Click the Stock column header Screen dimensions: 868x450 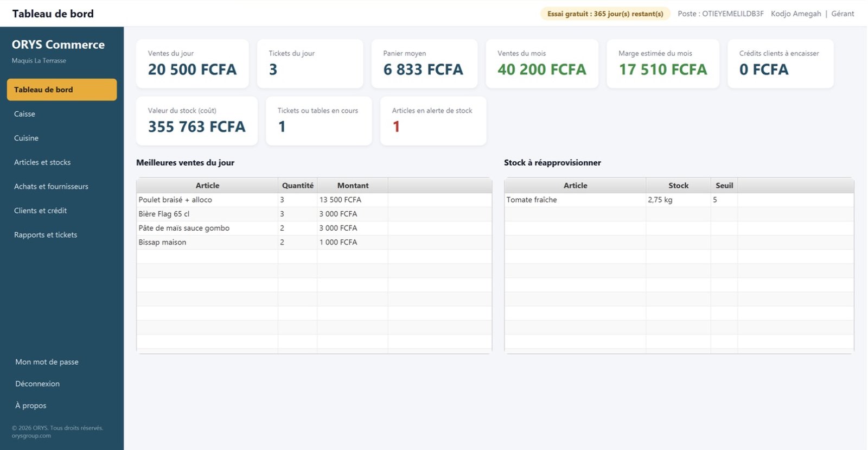point(678,186)
